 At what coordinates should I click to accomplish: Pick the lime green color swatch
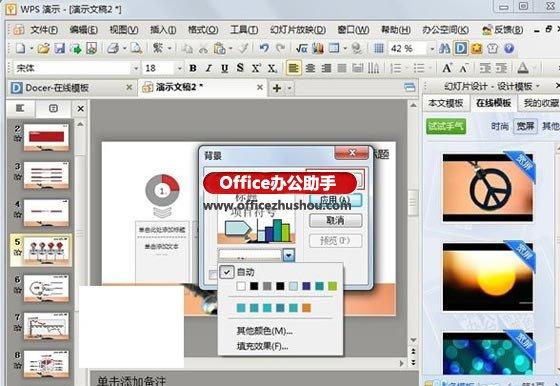pos(332,286)
